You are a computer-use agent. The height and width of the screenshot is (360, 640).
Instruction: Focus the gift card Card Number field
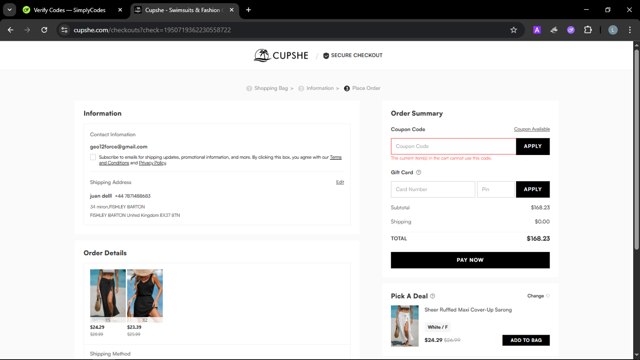pos(433,189)
